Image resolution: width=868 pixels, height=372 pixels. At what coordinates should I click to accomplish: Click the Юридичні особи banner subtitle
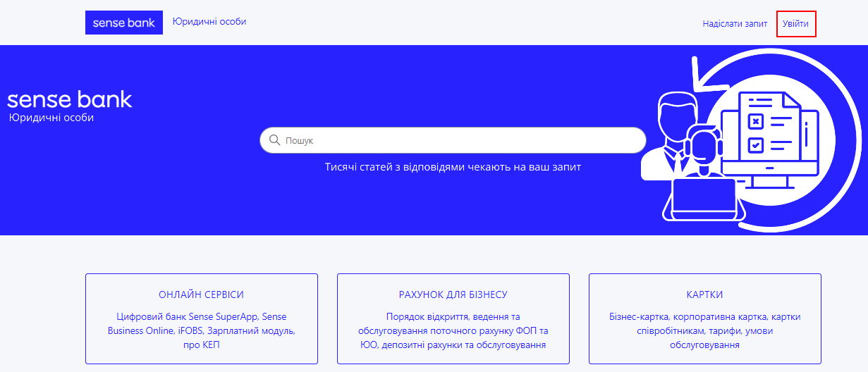tap(51, 118)
